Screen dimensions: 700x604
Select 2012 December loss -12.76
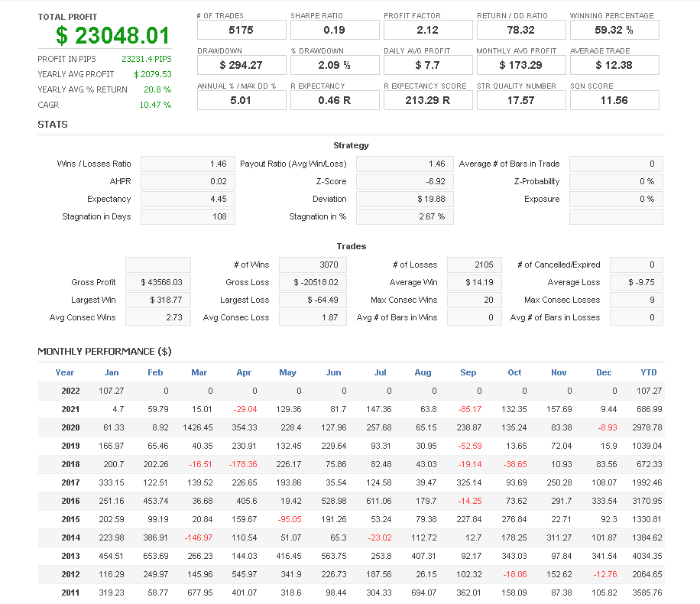coord(605,574)
